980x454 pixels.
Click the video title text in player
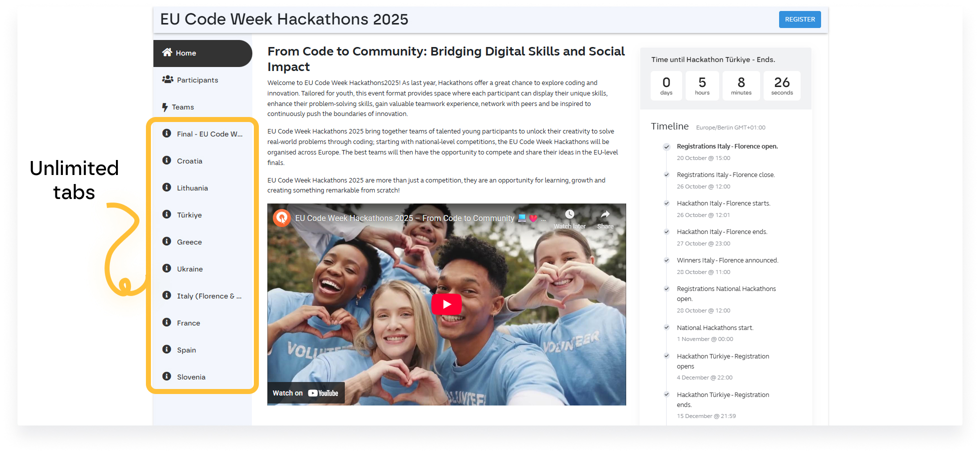pyautogui.click(x=404, y=218)
